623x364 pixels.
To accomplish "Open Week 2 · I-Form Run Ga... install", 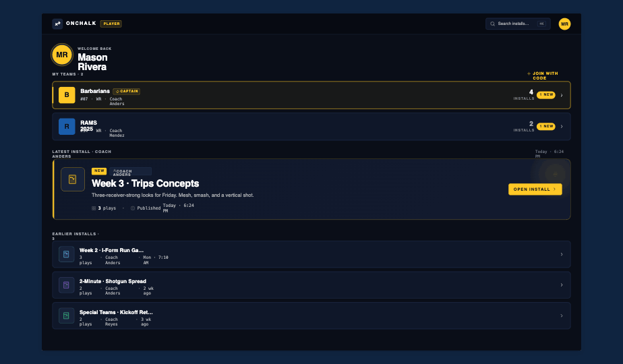I will click(311, 254).
